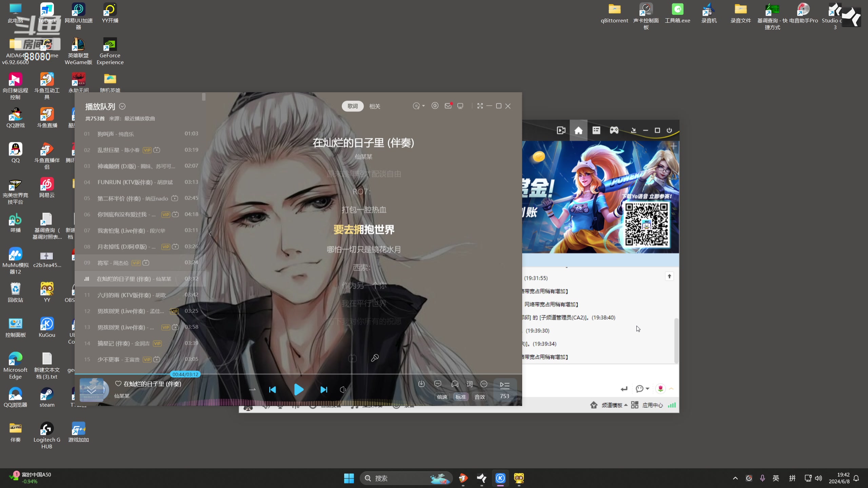Screen dimensions: 868x488
Task: Toggle the 标准 sound quality button
Action: tap(460, 397)
